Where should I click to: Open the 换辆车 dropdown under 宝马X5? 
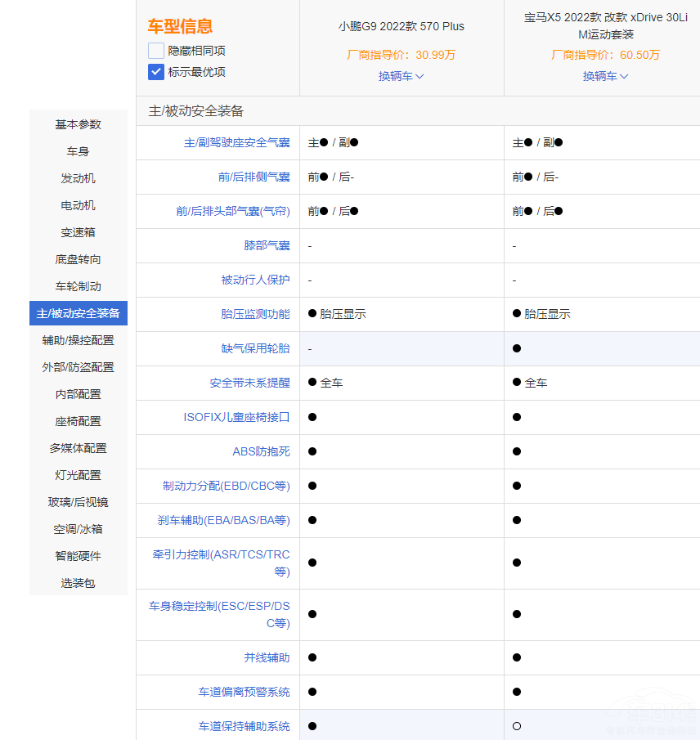tap(604, 76)
